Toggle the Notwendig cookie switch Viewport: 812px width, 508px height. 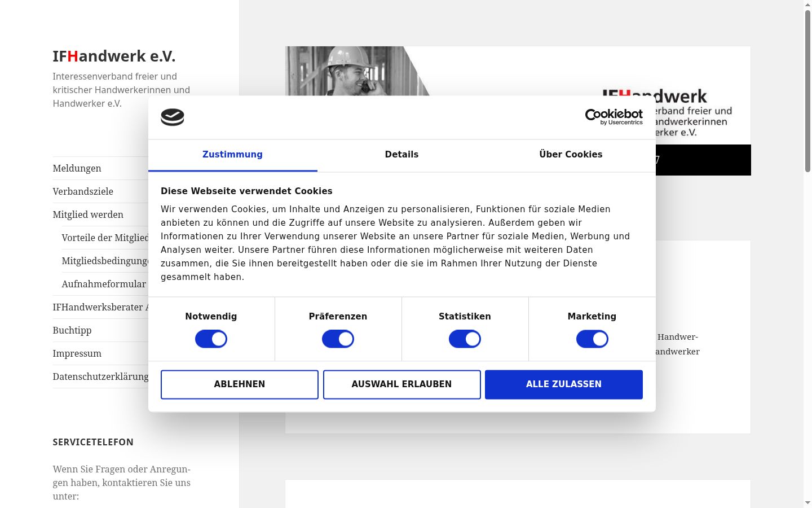click(211, 339)
